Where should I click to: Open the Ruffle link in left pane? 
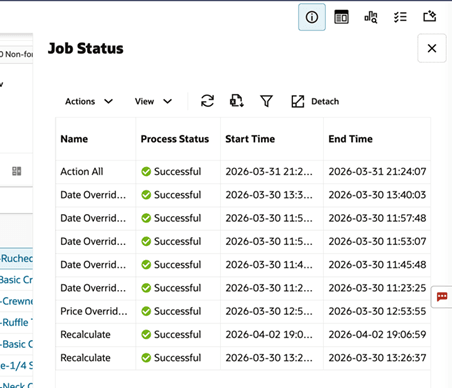[x=17, y=323]
